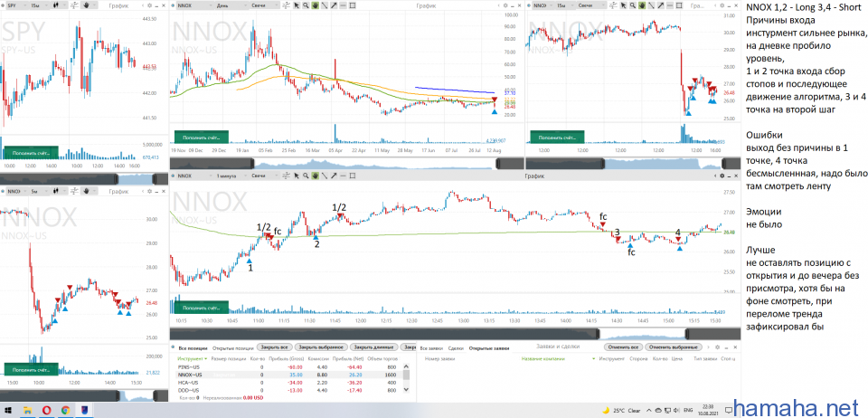Open candle chart-type dropdown in SPY chart

click(x=60, y=5)
